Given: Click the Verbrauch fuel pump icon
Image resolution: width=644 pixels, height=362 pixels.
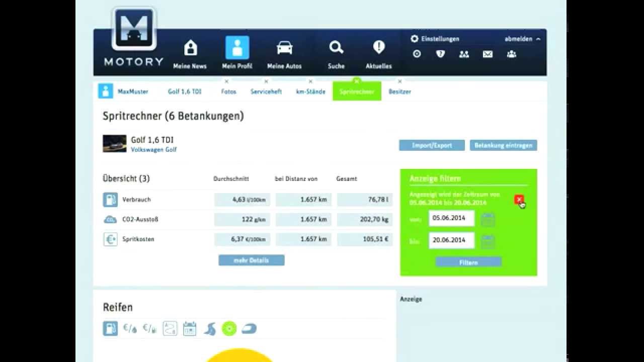Looking at the screenshot, I should tap(110, 200).
